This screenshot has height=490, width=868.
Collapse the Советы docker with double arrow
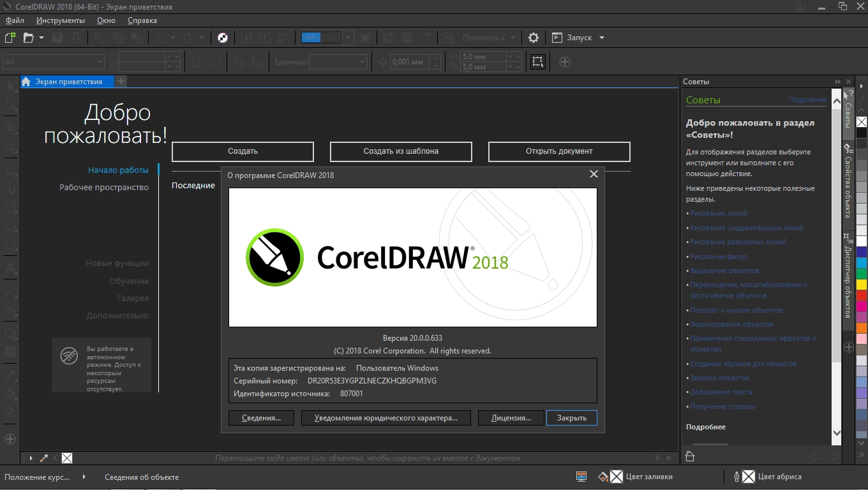tap(838, 82)
